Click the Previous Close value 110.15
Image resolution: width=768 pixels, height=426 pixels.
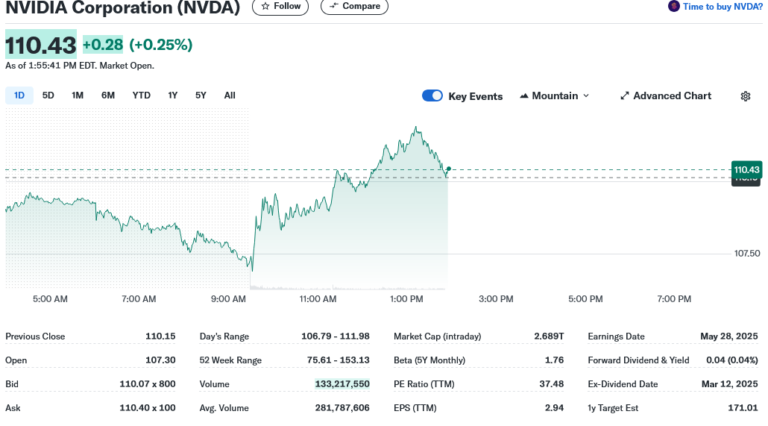[160, 336]
